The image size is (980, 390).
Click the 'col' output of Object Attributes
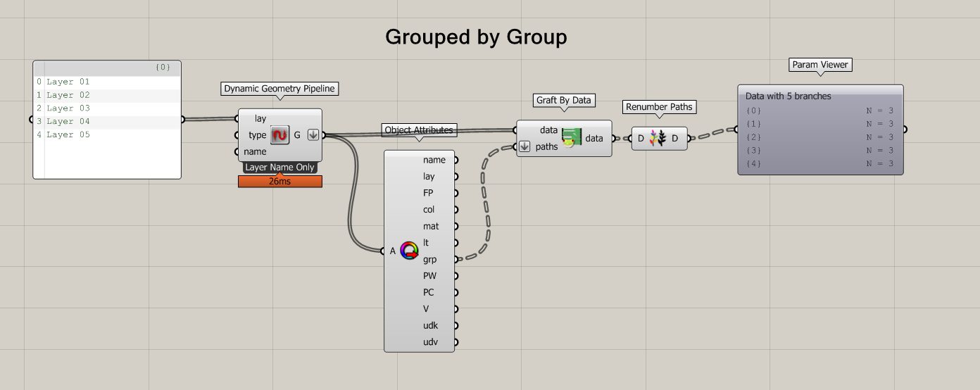[x=429, y=210]
